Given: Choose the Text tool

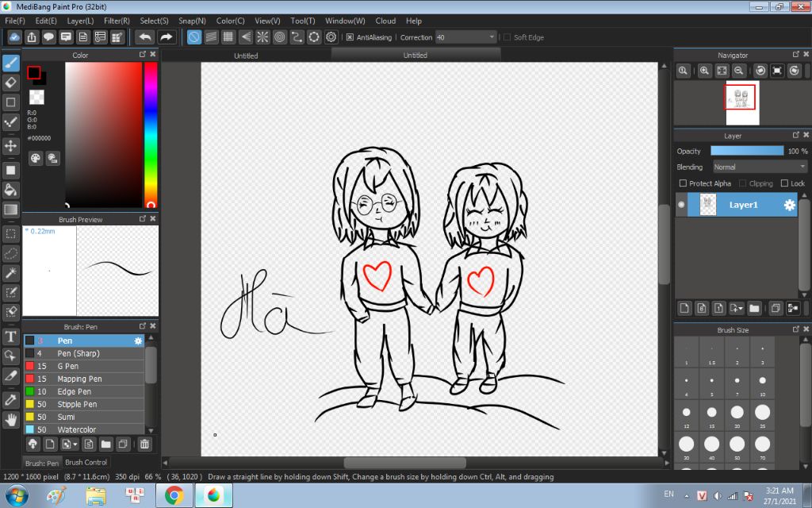Looking at the screenshot, I should (x=11, y=337).
